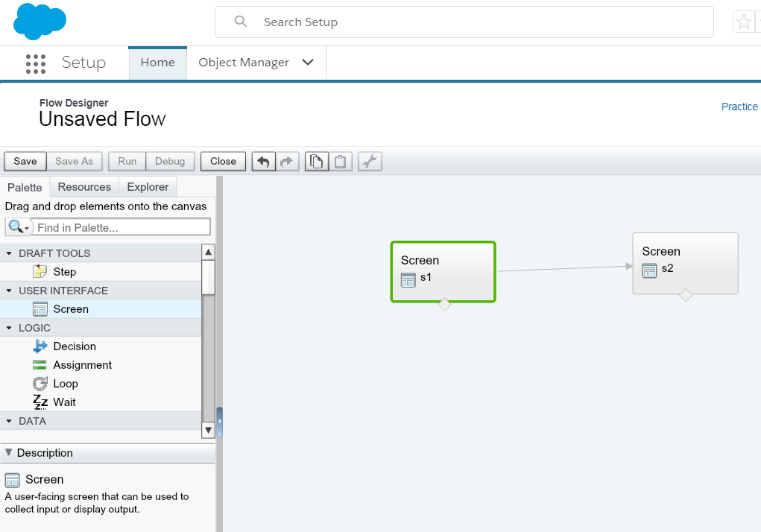Click the favorites star icon
761x532 pixels.
click(743, 22)
